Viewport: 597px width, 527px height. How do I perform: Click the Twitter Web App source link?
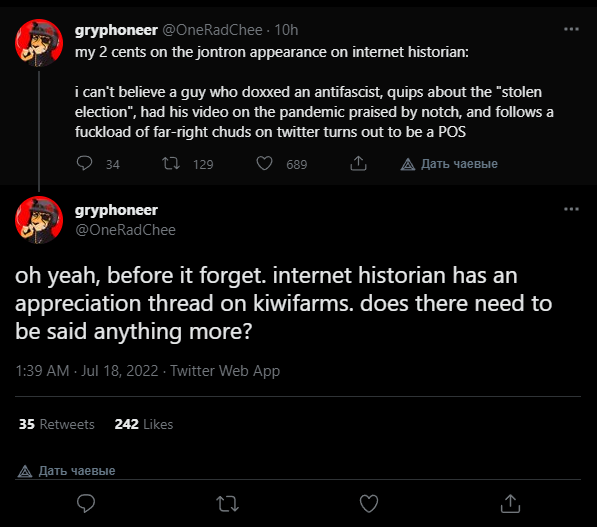225,371
